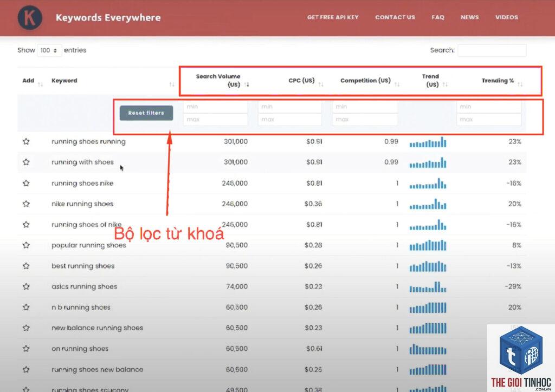555x392 pixels.
Task: Star the 'new balance running shoes' keyword
Action: [26, 328]
